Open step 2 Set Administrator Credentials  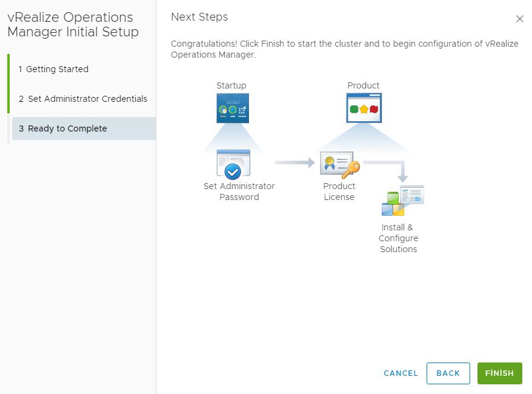(83, 99)
